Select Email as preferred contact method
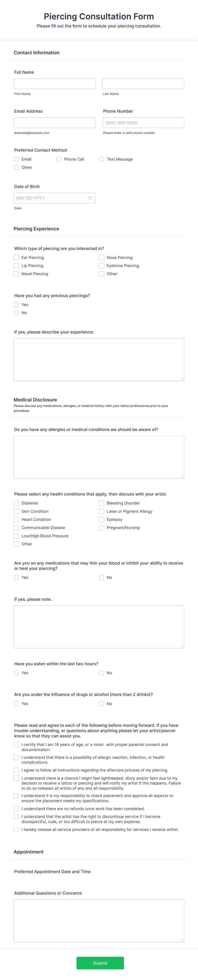198x980 pixels. tap(16, 160)
